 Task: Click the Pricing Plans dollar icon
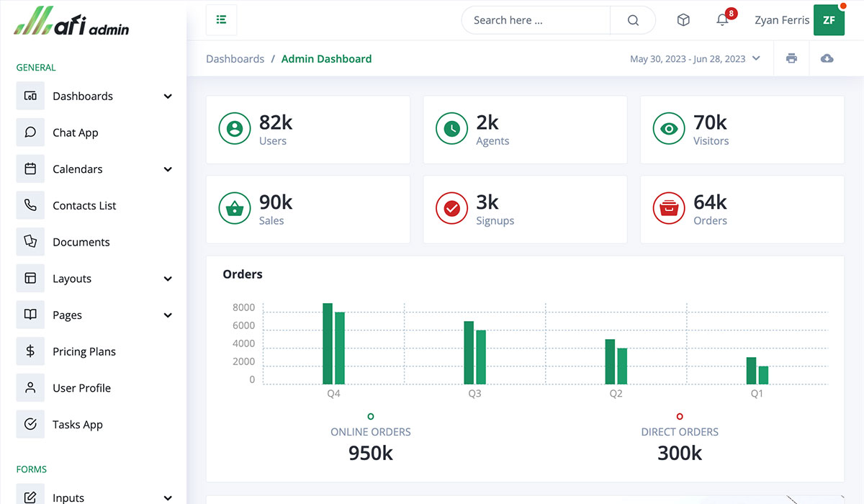30,351
